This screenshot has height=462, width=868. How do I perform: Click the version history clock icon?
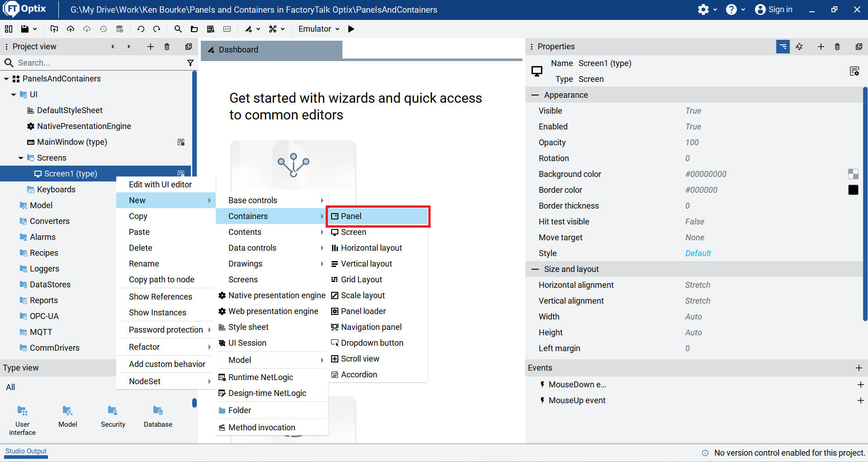(103, 29)
